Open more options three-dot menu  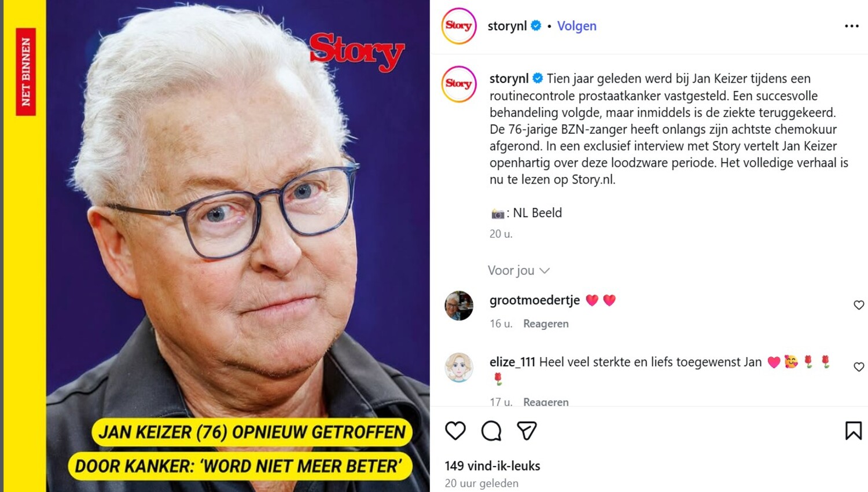coord(852,26)
